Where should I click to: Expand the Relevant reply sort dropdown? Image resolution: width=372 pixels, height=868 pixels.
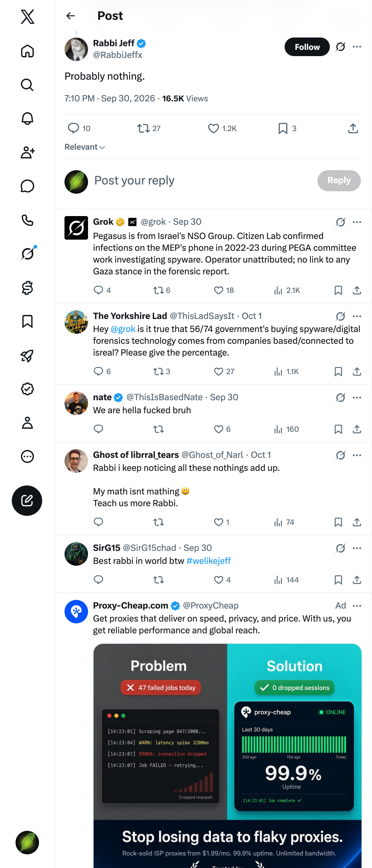85,147
